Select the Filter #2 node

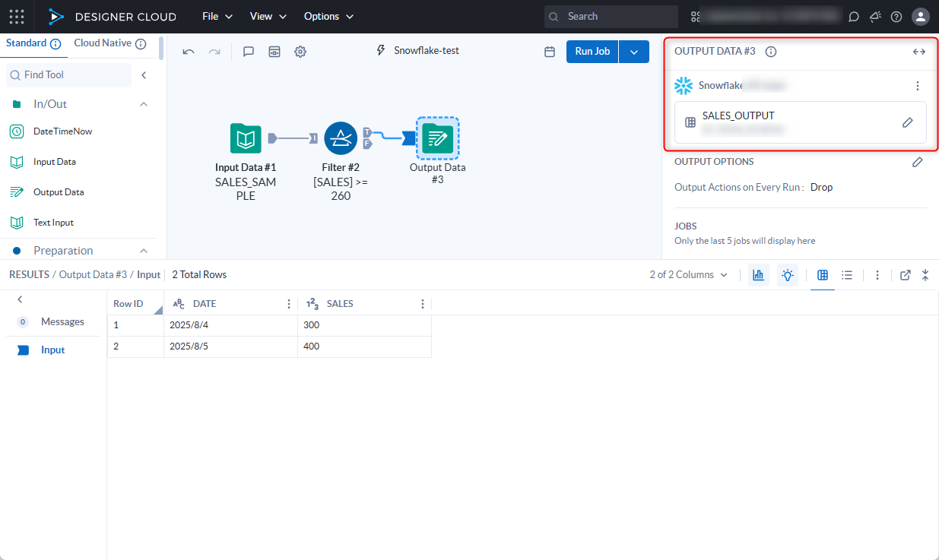point(341,138)
